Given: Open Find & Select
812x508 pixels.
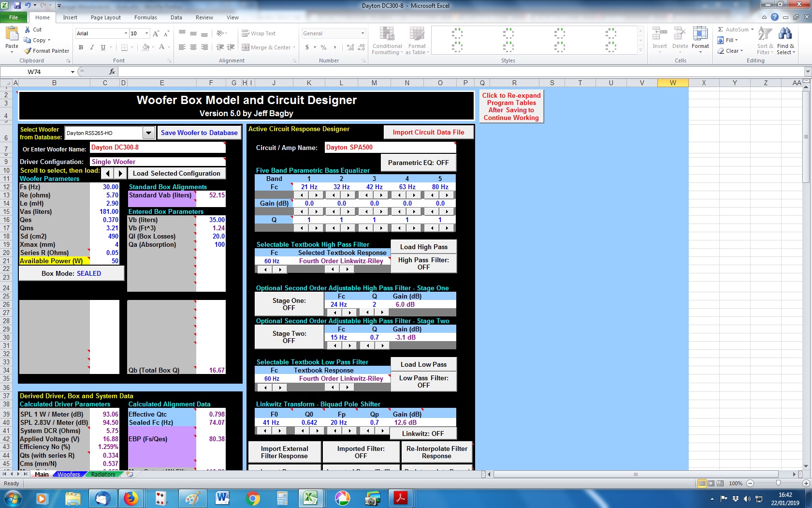Looking at the screenshot, I should tap(785, 41).
